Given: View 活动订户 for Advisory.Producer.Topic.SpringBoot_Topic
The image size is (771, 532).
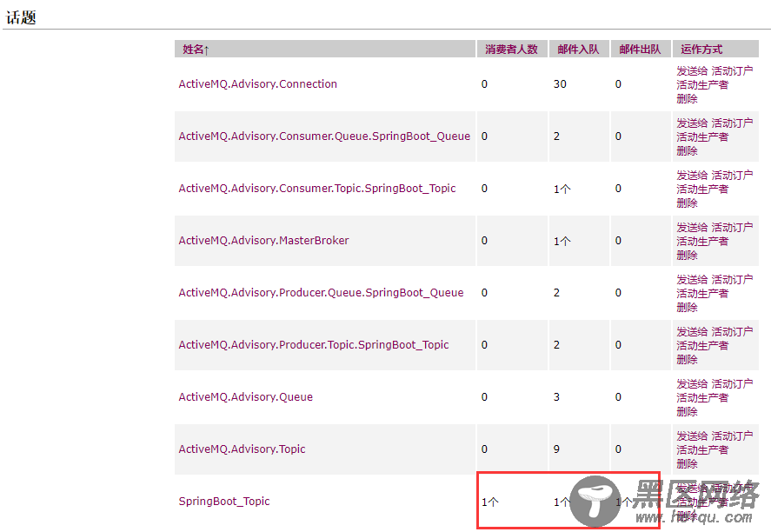Looking at the screenshot, I should (732, 331).
